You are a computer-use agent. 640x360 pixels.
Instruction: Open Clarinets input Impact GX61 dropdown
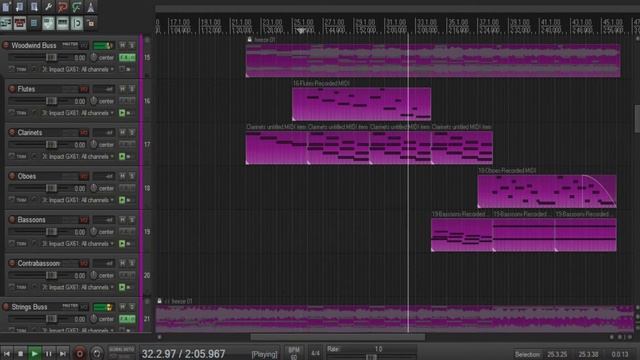pyautogui.click(x=78, y=157)
